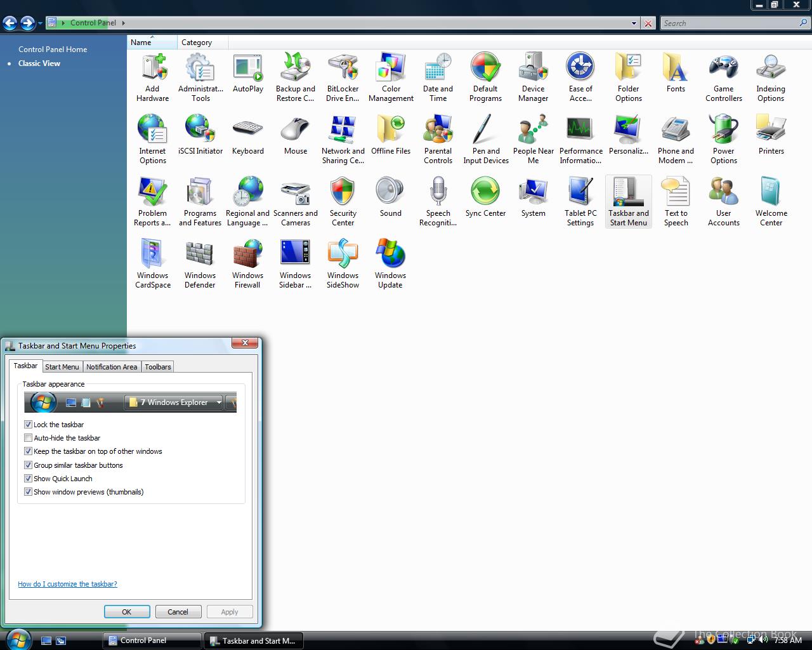Toggle Keep the taskbar on top checkbox
The height and width of the screenshot is (650, 812).
click(28, 451)
